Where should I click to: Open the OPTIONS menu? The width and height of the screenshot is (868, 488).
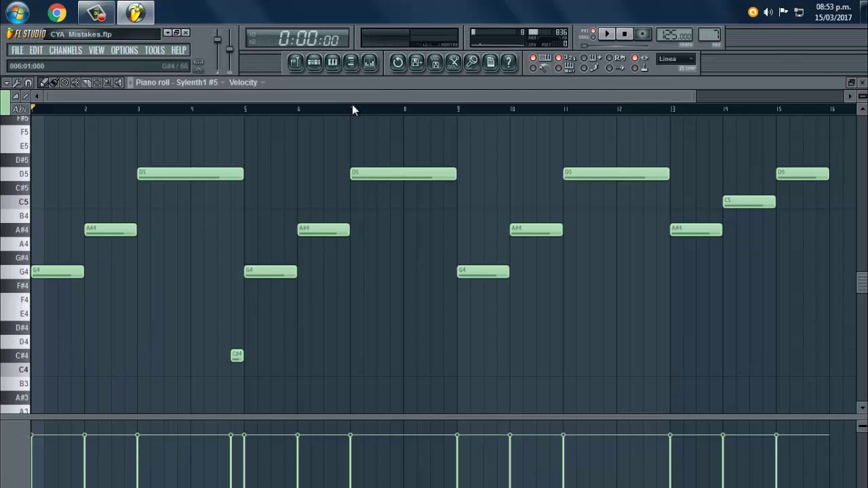pyautogui.click(x=124, y=50)
